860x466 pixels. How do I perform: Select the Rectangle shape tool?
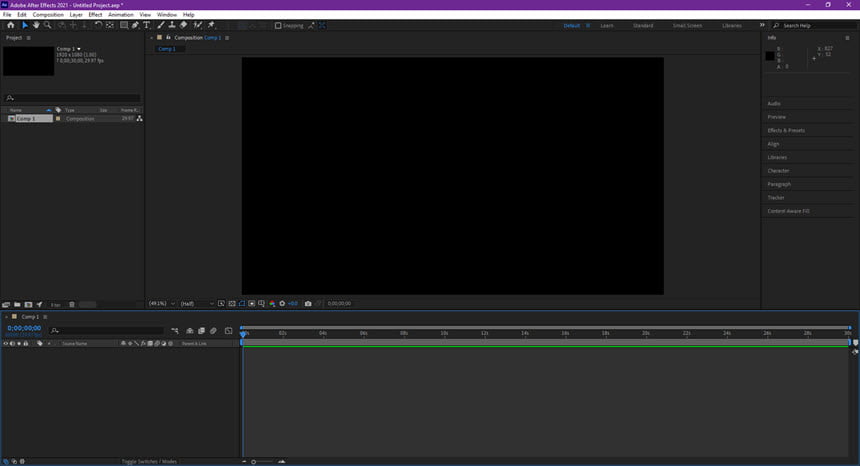pos(124,25)
